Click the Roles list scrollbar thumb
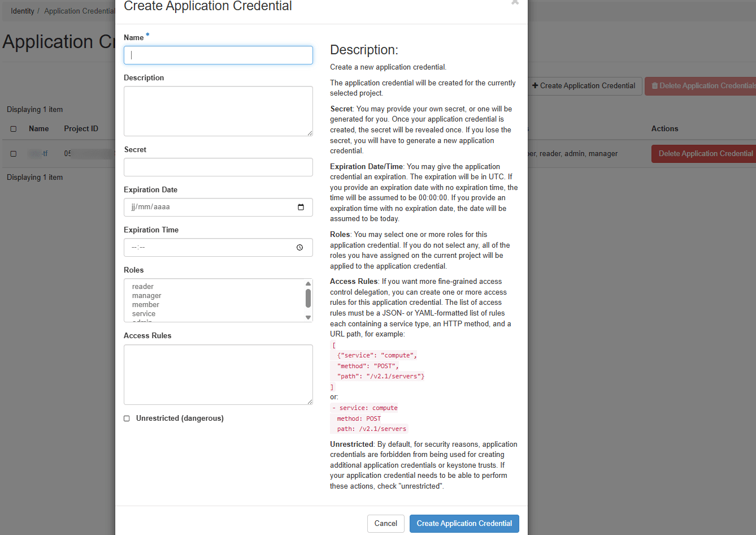 point(308,298)
